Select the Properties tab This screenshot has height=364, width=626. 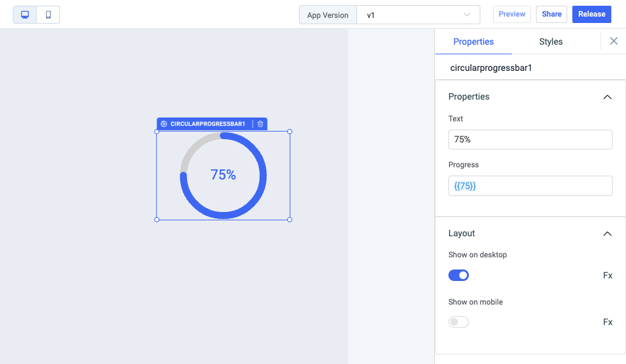click(473, 42)
